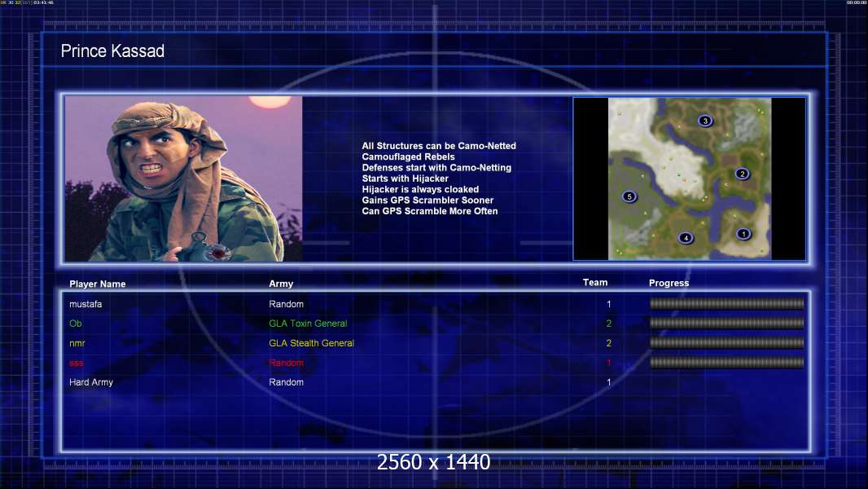This screenshot has width=868, height=489.
Task: Click start position 2 marker on minimap
Action: 743,174
